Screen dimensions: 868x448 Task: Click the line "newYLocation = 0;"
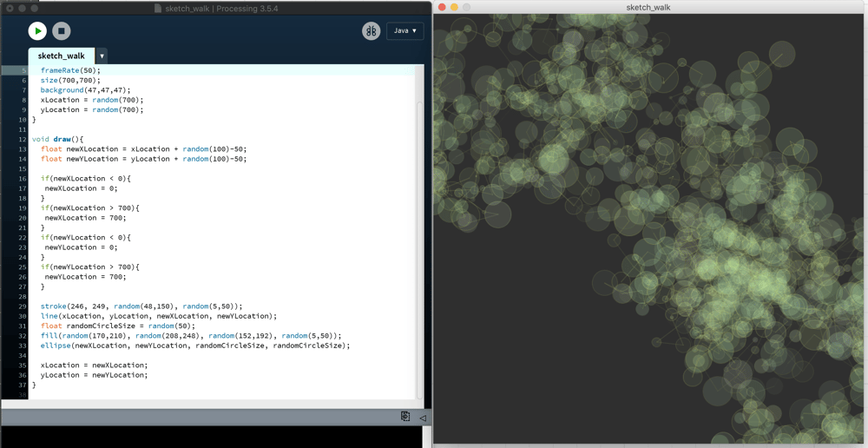pyautogui.click(x=81, y=247)
